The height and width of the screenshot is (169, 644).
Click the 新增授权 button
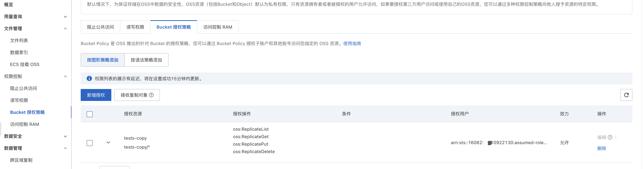coord(96,95)
